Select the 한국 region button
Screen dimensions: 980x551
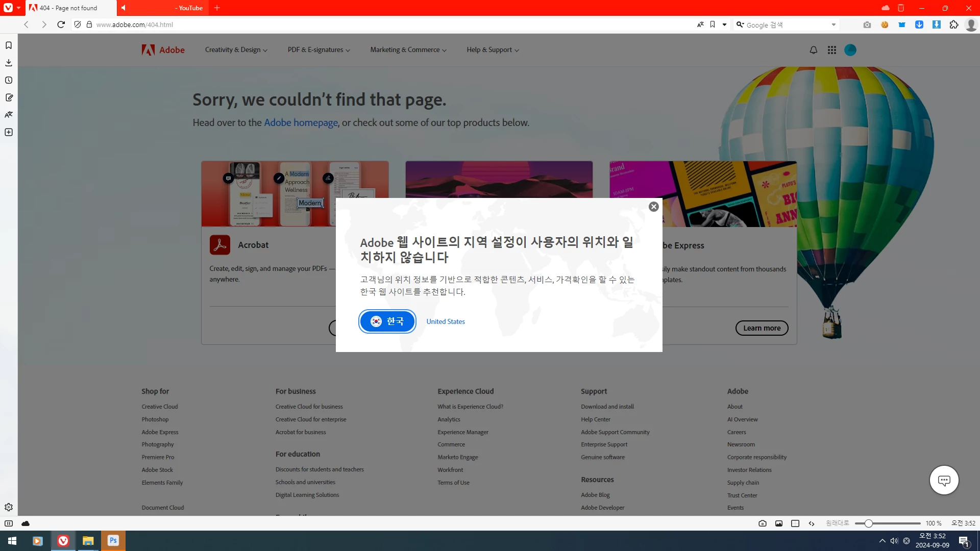pos(387,321)
